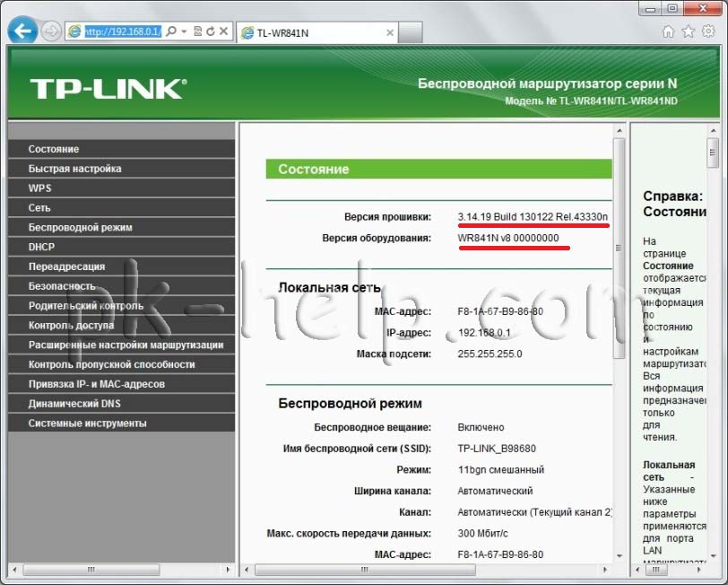Screen dimensions: 728x585
Task: Click the sidebar menu horizontal scrollbar thumb
Action: point(91,569)
